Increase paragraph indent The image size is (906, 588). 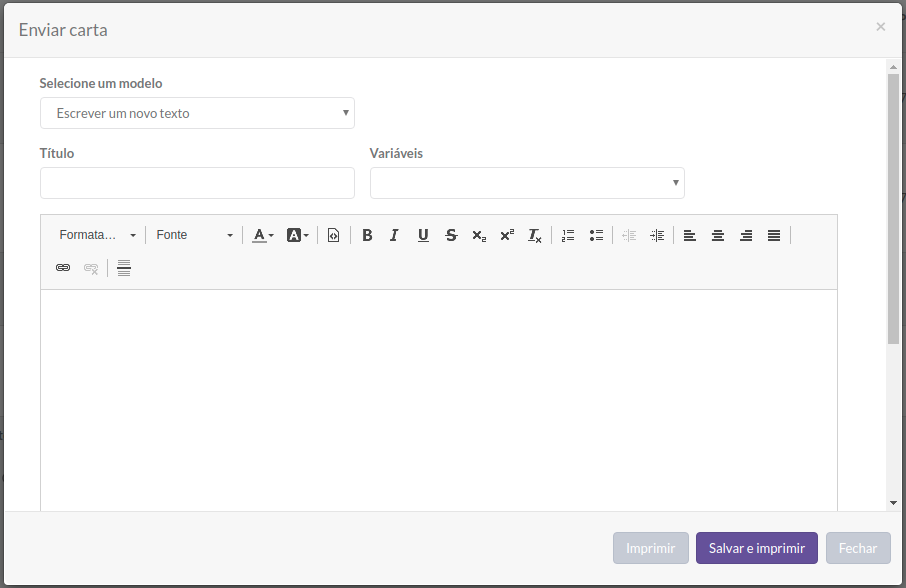point(657,235)
